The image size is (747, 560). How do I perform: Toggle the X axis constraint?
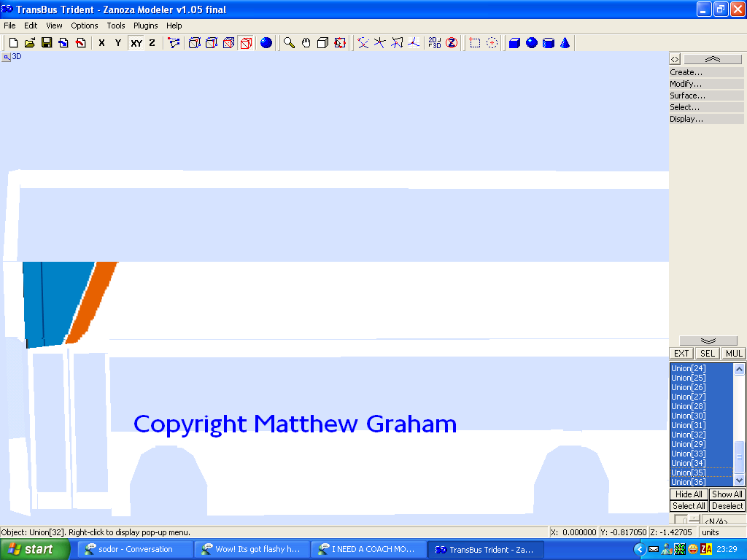coord(101,43)
